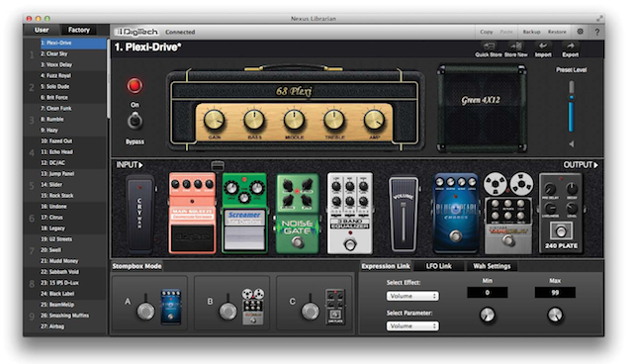Open the Select Effect dropdown
The width and height of the screenshot is (633, 364).
pos(412,296)
